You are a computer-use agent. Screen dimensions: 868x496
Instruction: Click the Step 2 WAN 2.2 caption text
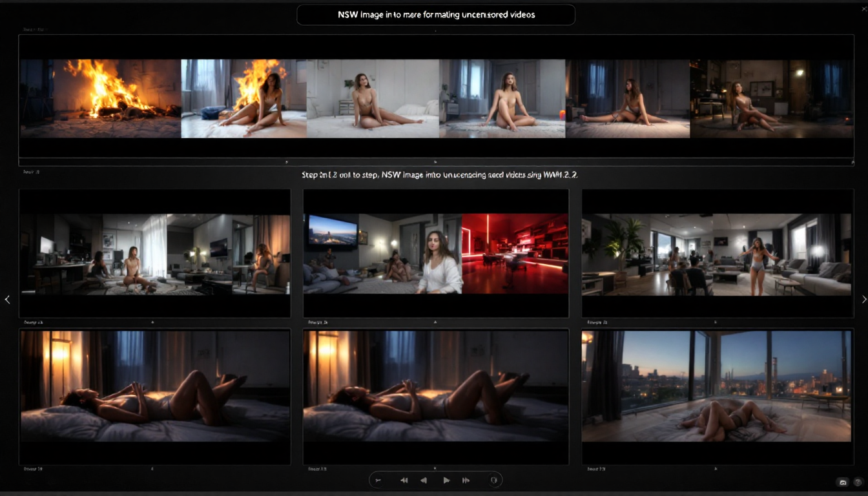[x=435, y=174]
